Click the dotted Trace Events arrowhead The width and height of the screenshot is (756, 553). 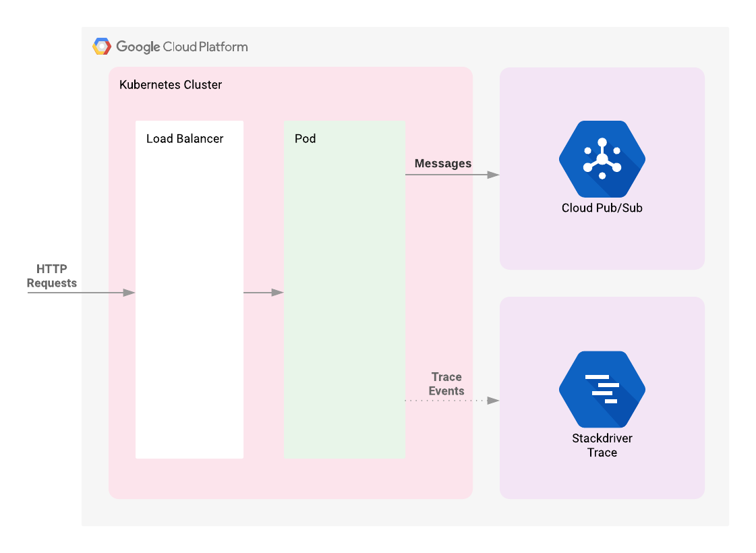coord(493,401)
